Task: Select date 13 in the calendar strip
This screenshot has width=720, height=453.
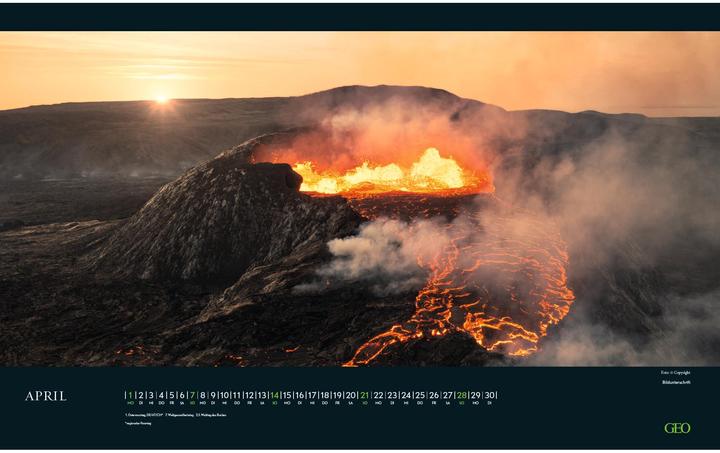Action: tap(262, 395)
